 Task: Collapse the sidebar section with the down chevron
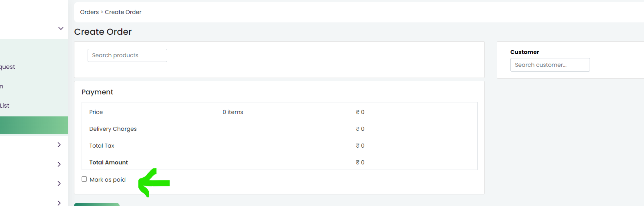click(61, 28)
